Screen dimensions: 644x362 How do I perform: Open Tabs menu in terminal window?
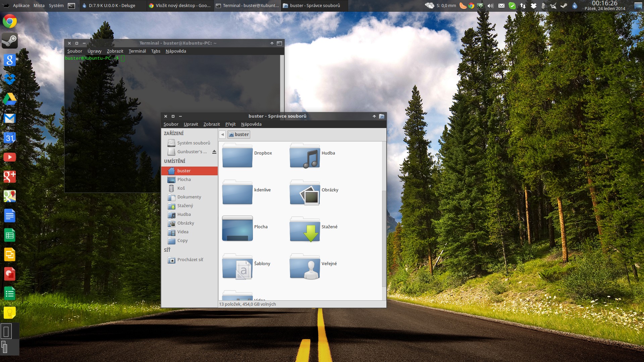pos(156,51)
